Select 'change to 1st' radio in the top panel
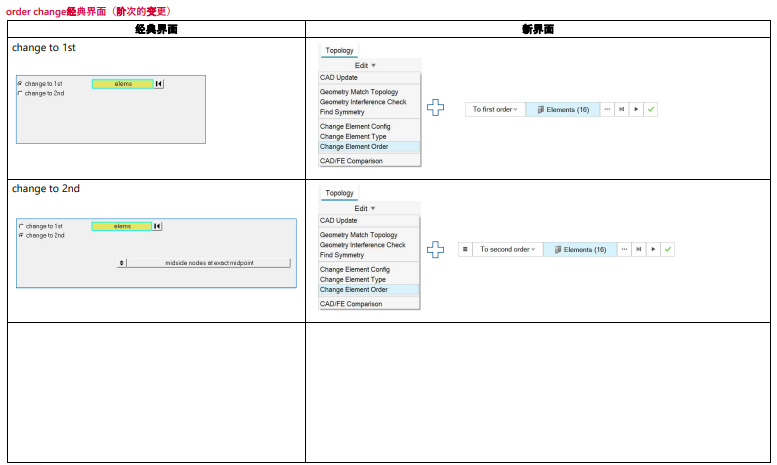Viewport: 777px width, 465px height. click(20, 84)
